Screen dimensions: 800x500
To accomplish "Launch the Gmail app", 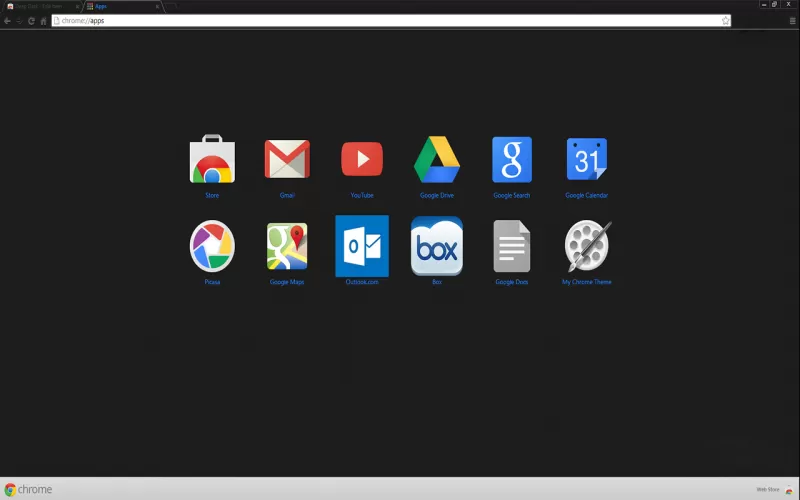I will 287,160.
